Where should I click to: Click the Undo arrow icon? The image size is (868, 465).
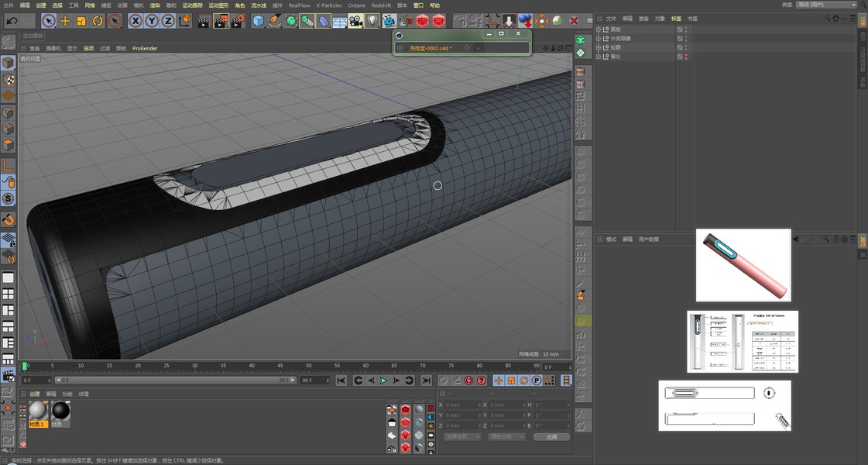pos(12,21)
